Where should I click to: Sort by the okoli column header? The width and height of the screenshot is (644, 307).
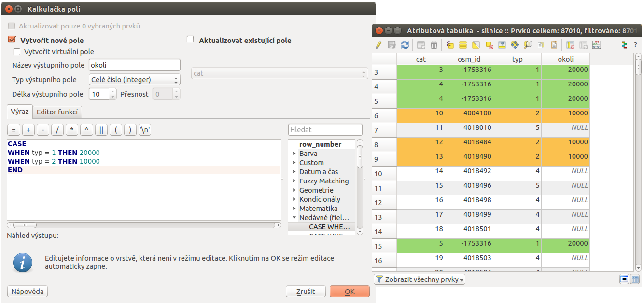pos(565,59)
